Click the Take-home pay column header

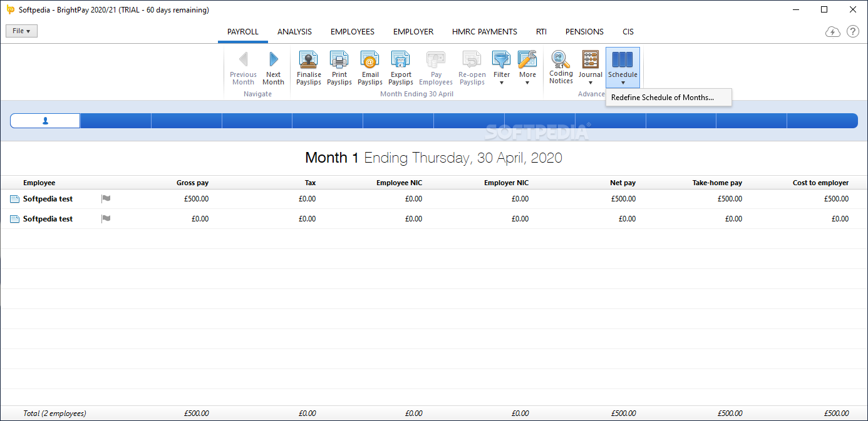[x=717, y=183]
